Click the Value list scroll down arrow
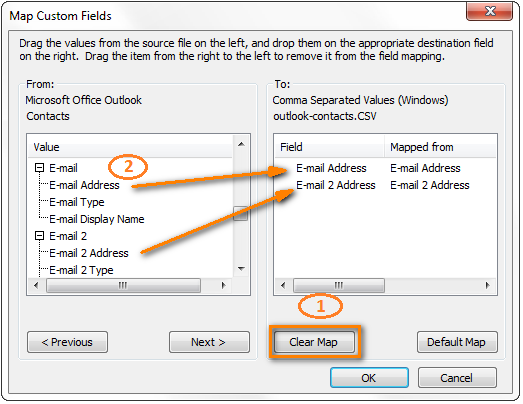This screenshot has height=404, width=523. coord(241,269)
